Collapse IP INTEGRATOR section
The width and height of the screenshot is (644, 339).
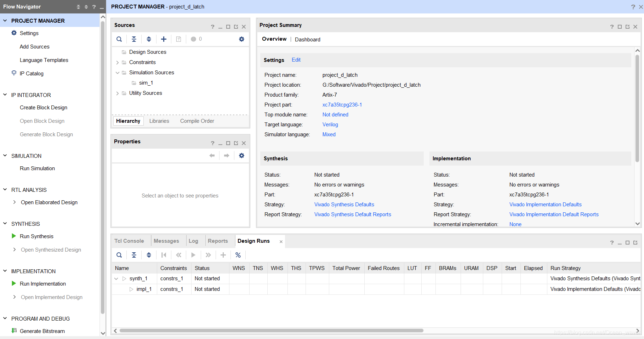(x=5, y=95)
